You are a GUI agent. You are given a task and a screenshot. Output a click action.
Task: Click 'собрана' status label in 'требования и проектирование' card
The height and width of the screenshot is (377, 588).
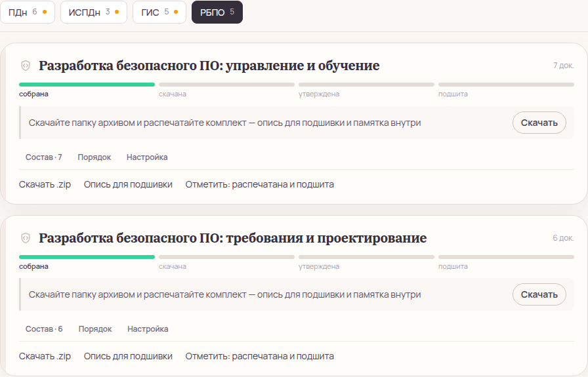click(33, 266)
